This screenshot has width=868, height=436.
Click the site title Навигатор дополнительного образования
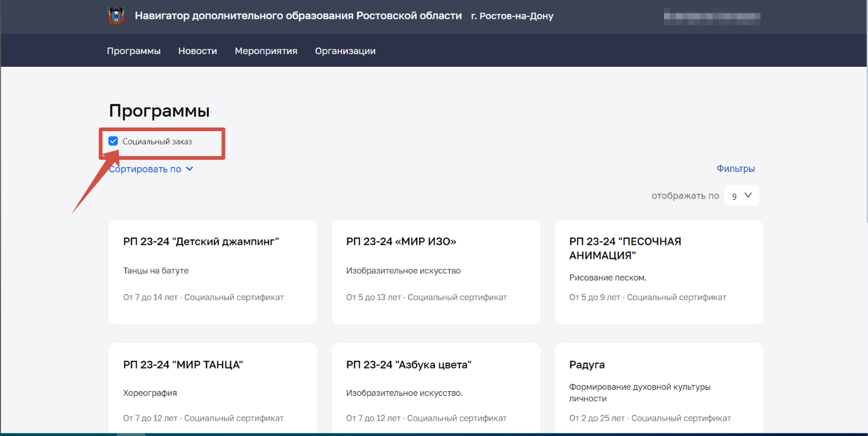298,16
